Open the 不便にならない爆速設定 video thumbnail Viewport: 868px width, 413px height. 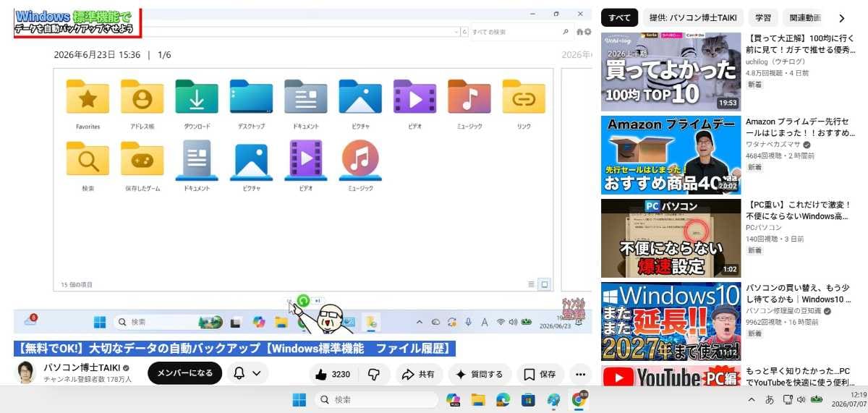pos(671,238)
